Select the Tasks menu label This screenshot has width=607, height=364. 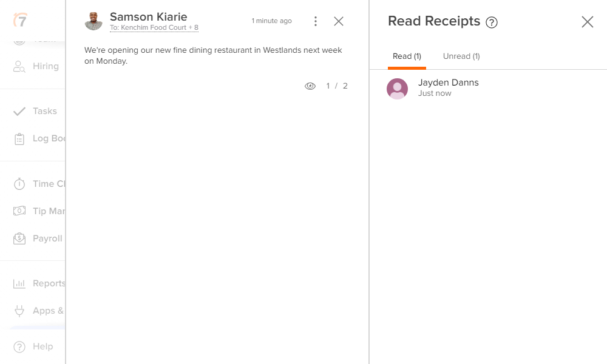pyautogui.click(x=45, y=111)
